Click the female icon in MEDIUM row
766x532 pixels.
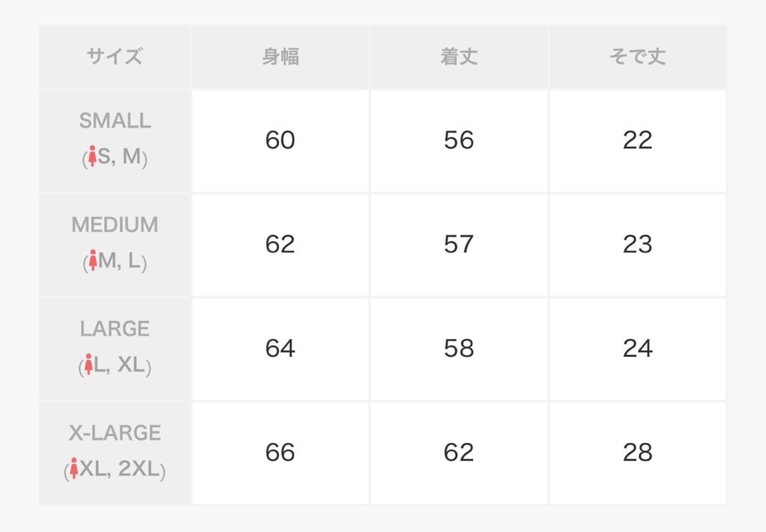point(93,260)
